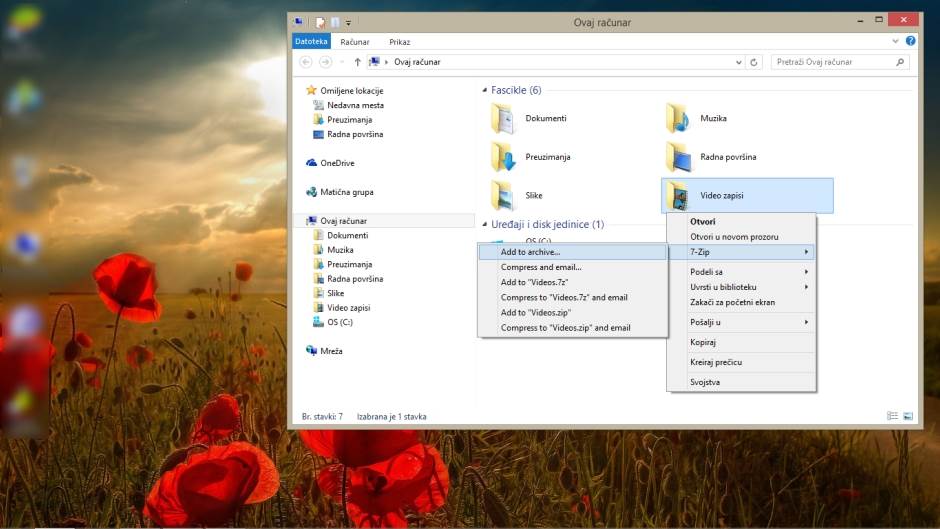Viewport: 940px width, 529px height.
Task: Open the Preuzimanja folder icon
Action: [x=503, y=157]
